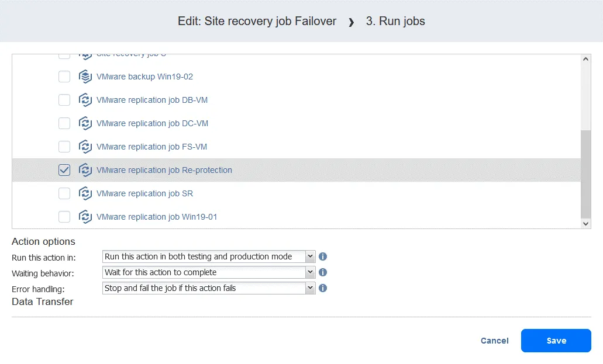The height and width of the screenshot is (364, 603).
Task: Click the replication icon for job DB-VM
Action: (x=85, y=99)
